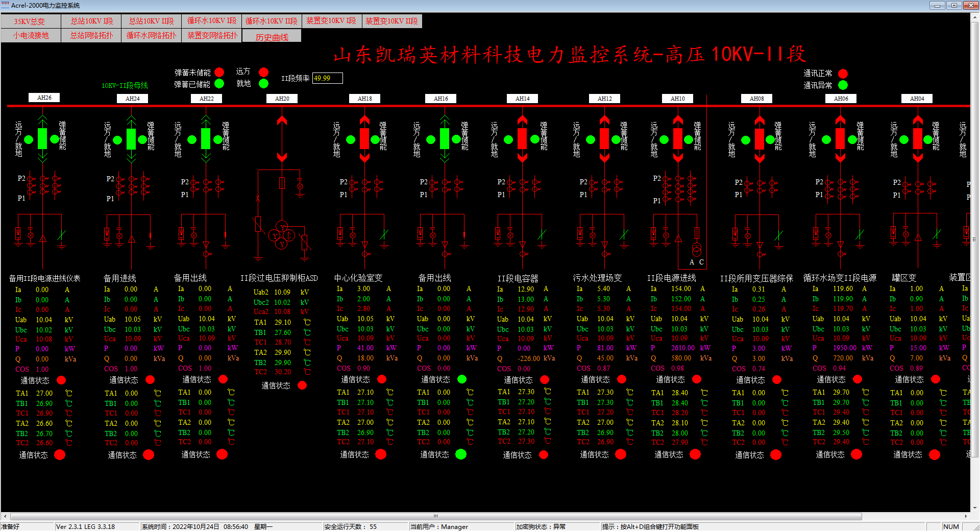Open the 循环水网络拓扑 page
The width and height of the screenshot is (980, 531).
tap(151, 36)
